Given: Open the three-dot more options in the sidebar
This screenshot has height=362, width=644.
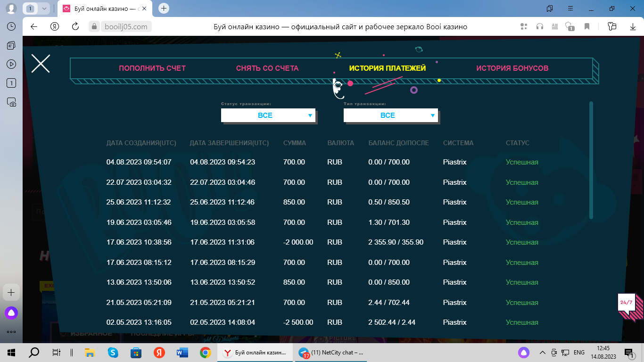Looking at the screenshot, I should pos(11,332).
